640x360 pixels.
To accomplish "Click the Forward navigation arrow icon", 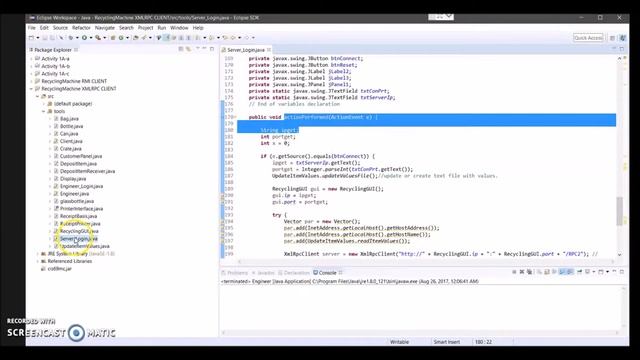I will click(247, 38).
